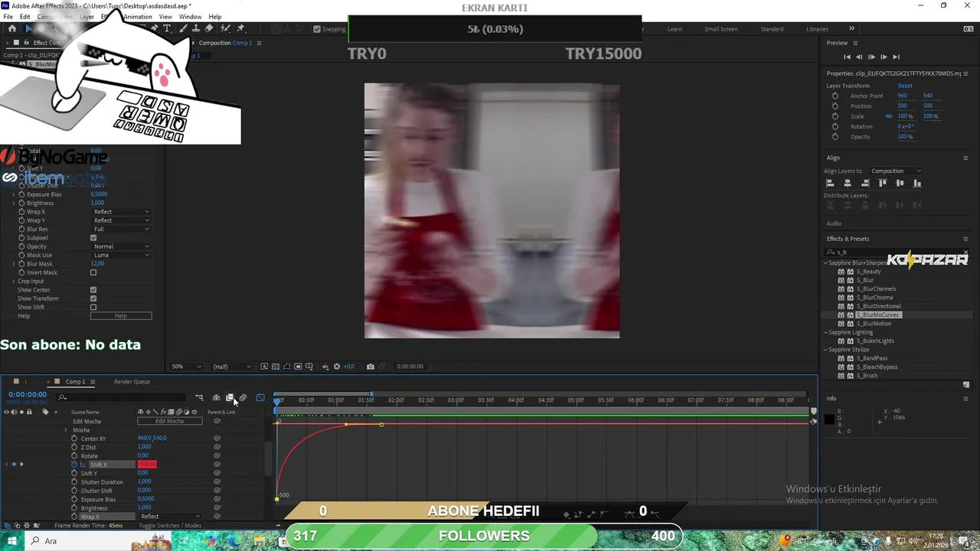Click the Scale constrain proportions link icon
Image resolution: width=980 pixels, height=551 pixels.
click(x=889, y=116)
